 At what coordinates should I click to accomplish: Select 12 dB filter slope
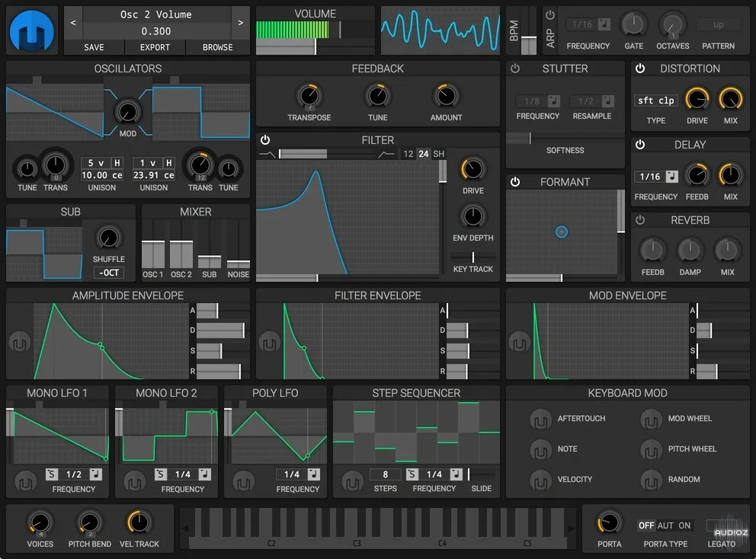coord(408,154)
